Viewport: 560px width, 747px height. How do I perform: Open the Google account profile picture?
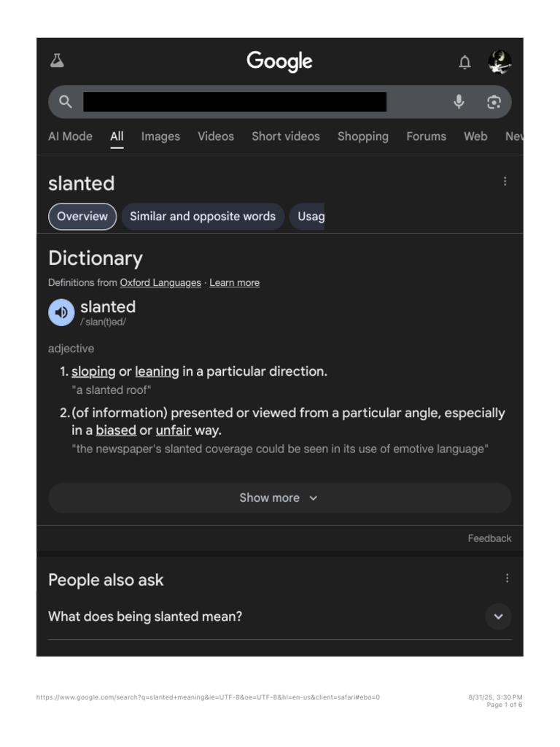tap(499, 62)
